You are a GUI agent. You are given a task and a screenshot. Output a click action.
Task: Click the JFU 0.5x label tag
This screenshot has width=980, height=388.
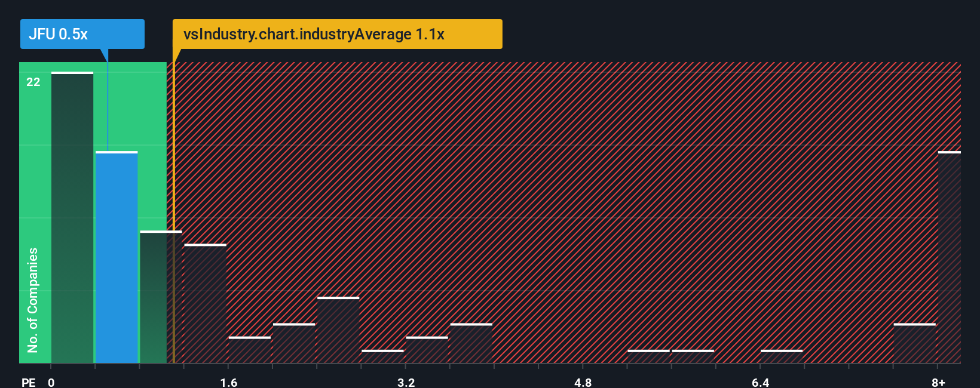[x=82, y=34]
